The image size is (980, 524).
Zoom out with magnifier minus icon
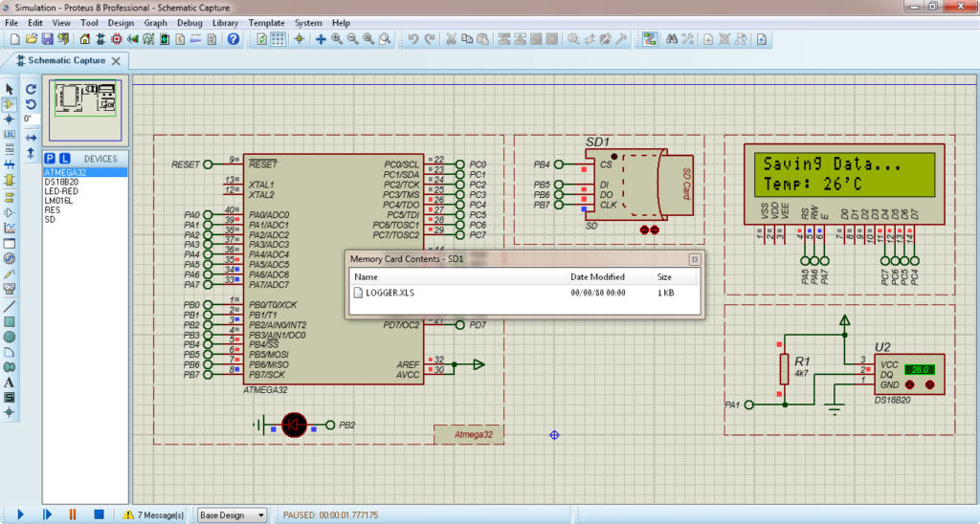pos(352,38)
